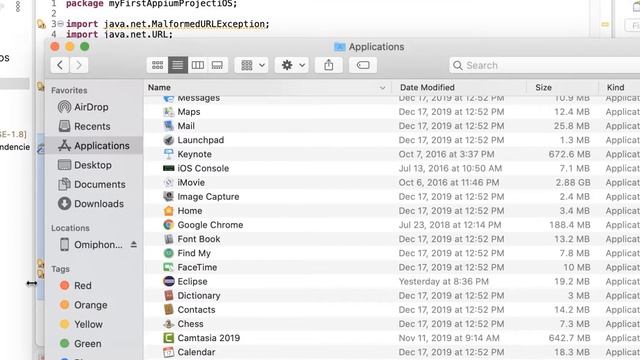This screenshot has width=640, height=360.
Task: Select the Mail app icon
Action: [169, 126]
